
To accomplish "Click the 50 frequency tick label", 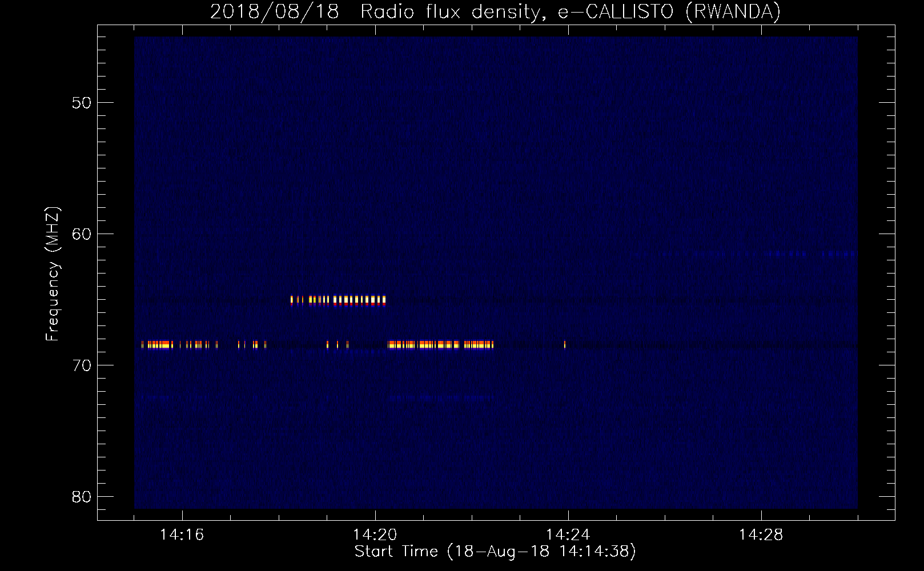I will (82, 103).
